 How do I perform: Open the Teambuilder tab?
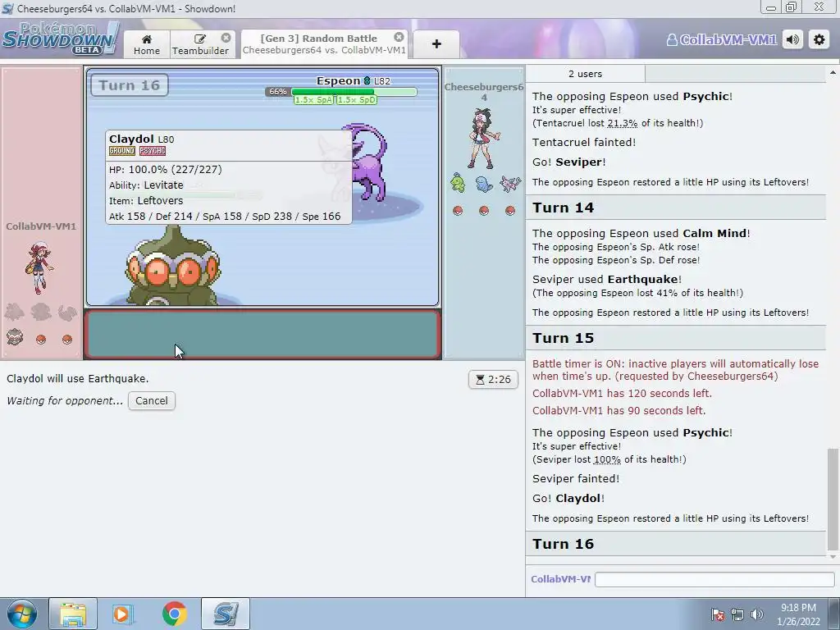pos(200,44)
